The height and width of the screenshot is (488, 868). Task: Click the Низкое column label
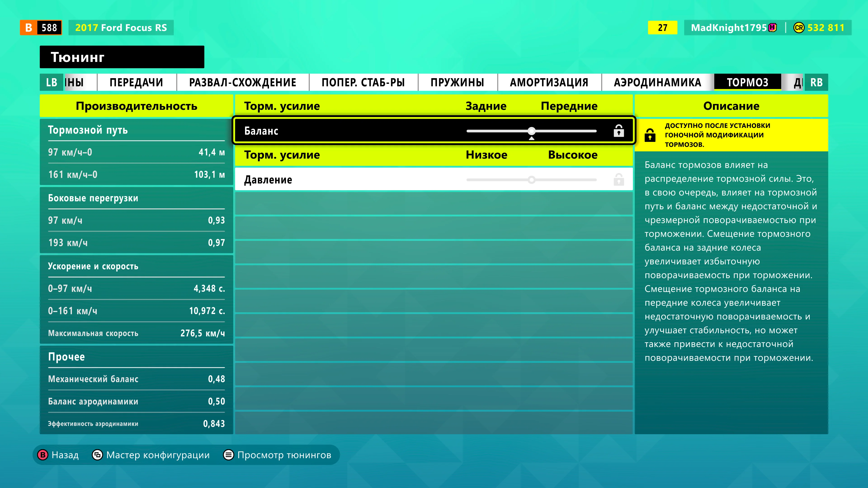pyautogui.click(x=487, y=155)
